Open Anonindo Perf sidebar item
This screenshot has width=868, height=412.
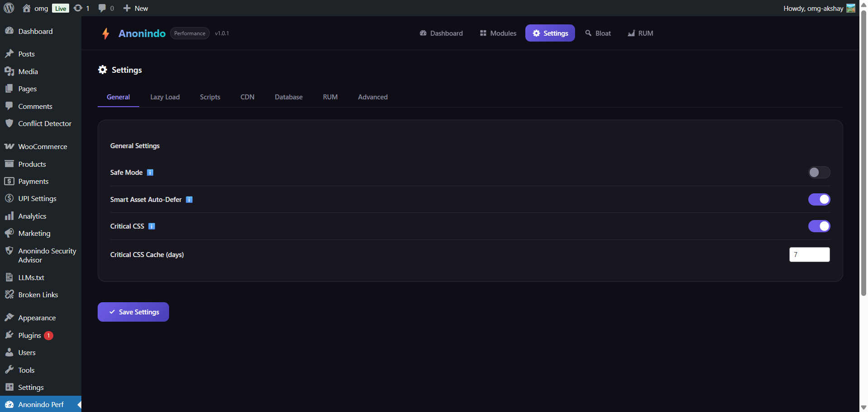click(41, 404)
